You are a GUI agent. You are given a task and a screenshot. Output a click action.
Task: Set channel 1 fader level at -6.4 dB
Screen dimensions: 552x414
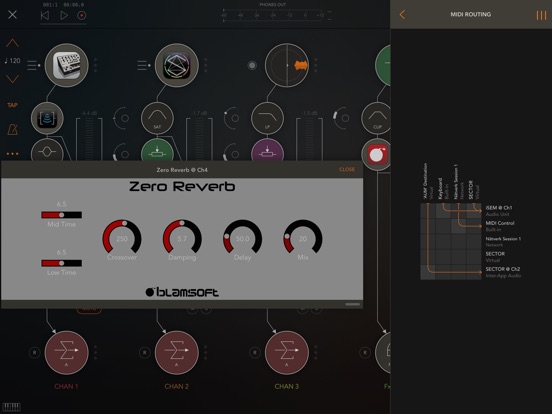[x=89, y=139]
